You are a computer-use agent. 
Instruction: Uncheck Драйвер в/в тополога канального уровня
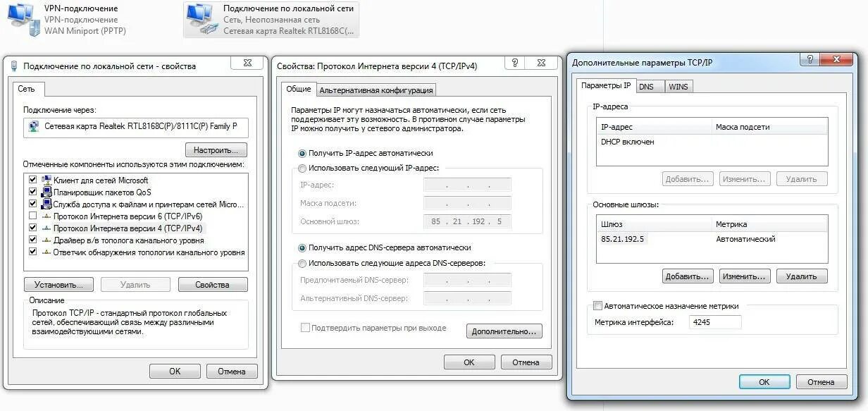coord(32,240)
